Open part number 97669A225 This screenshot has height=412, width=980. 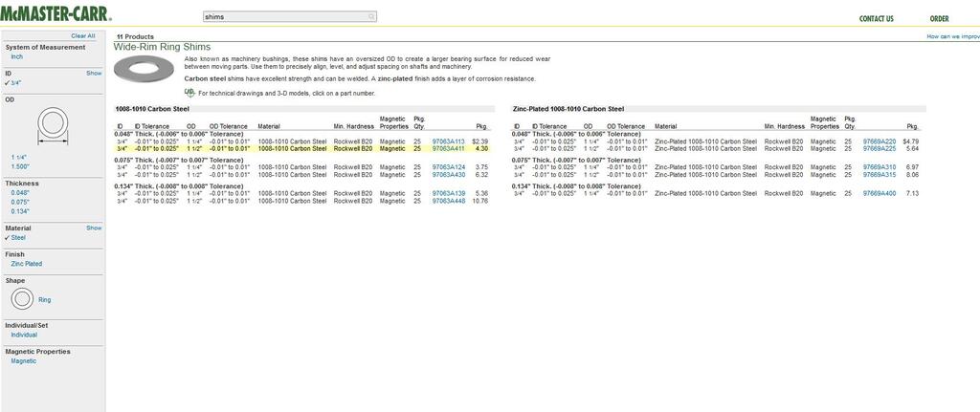(x=880, y=149)
